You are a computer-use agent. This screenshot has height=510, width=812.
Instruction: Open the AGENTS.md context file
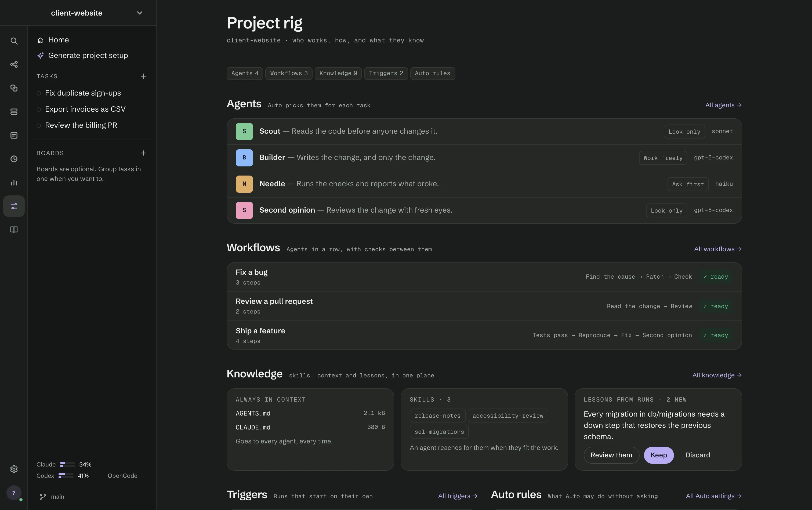[x=310, y=413]
